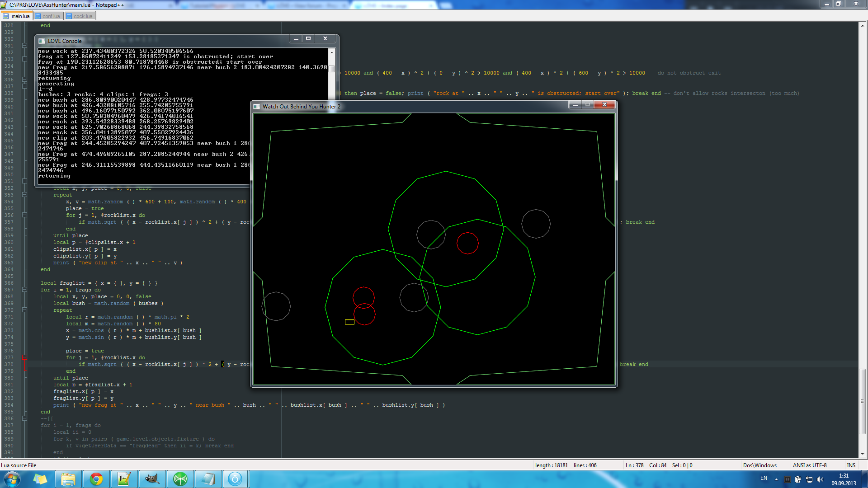Image resolution: width=868 pixels, height=488 pixels.
Task: Open the network tray icon
Action: click(x=809, y=479)
